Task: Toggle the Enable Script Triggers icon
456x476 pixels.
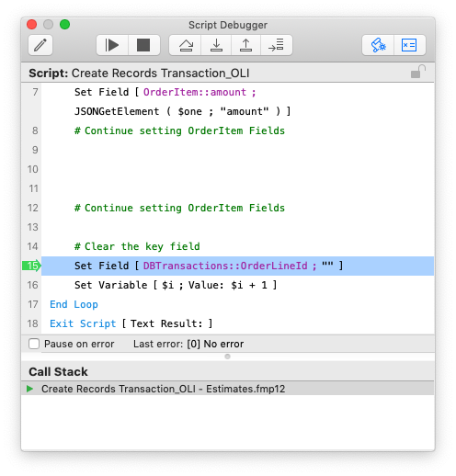Action: (x=378, y=45)
